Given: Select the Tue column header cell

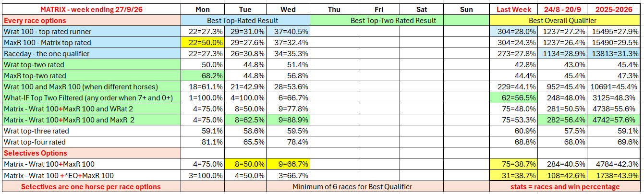Looking at the screenshot, I should (x=245, y=10).
